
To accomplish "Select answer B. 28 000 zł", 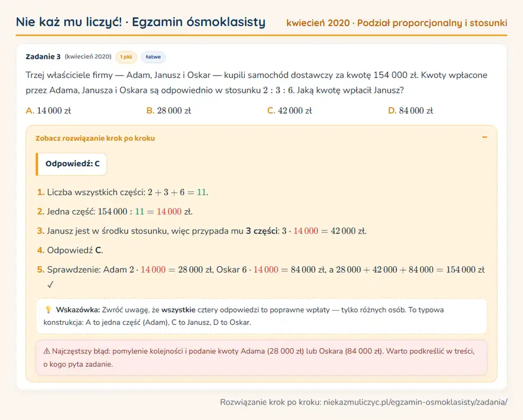I will (x=169, y=110).
